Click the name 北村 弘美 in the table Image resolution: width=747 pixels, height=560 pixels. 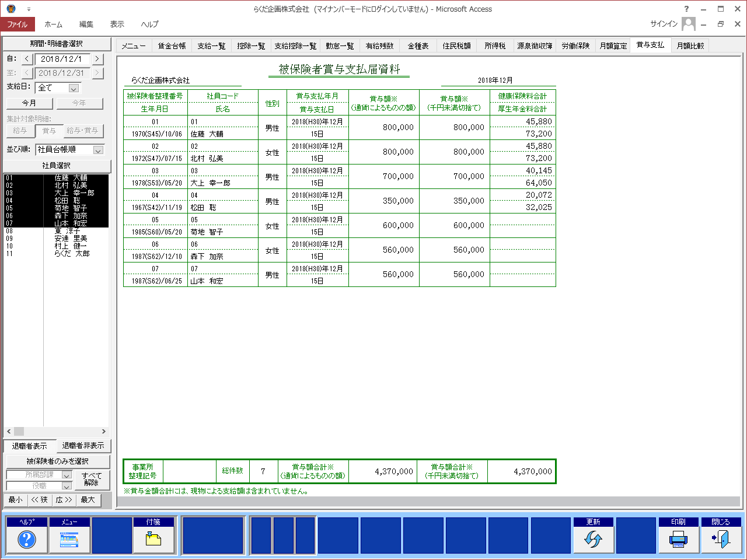[207, 159]
